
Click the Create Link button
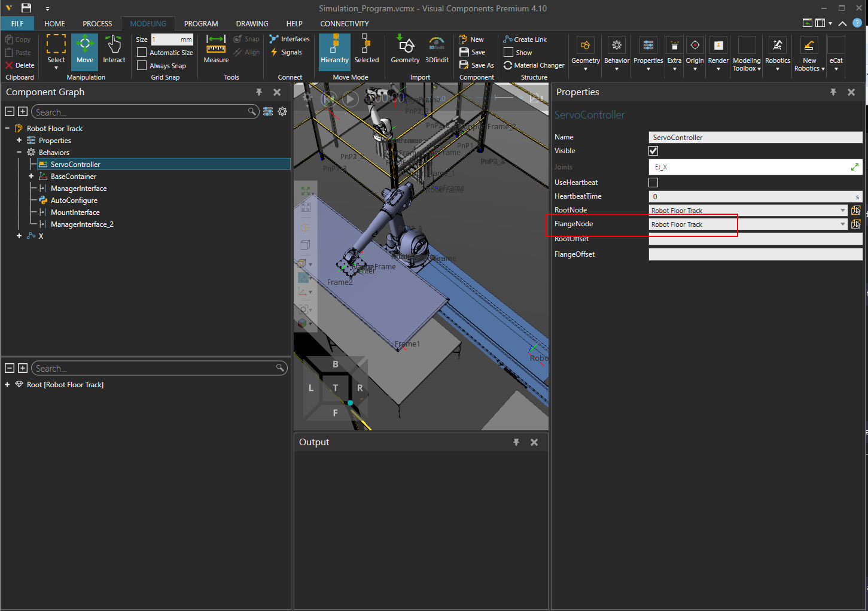click(525, 39)
